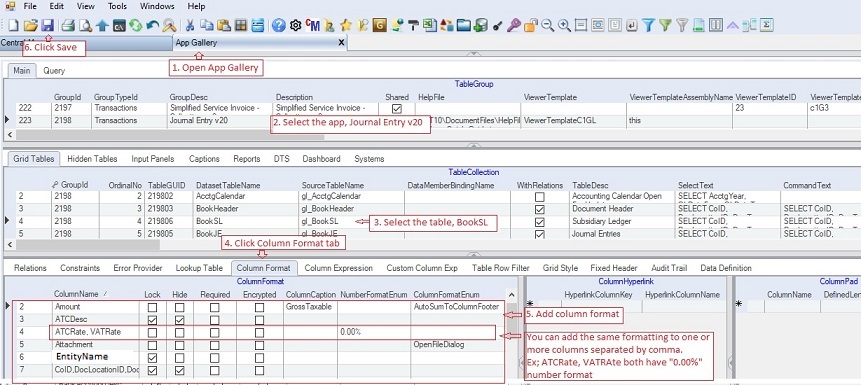Toggle Lock checkbox for EntityName column

(153, 358)
